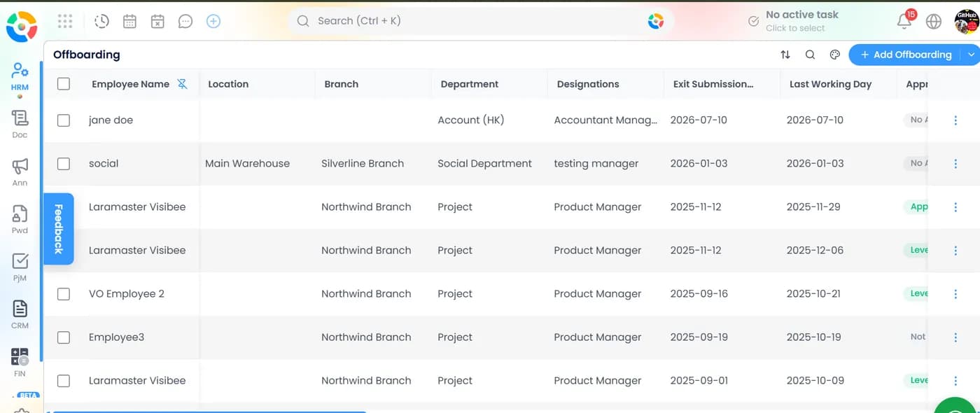Click the sort arrows icon in Offboarding header

pos(785,55)
